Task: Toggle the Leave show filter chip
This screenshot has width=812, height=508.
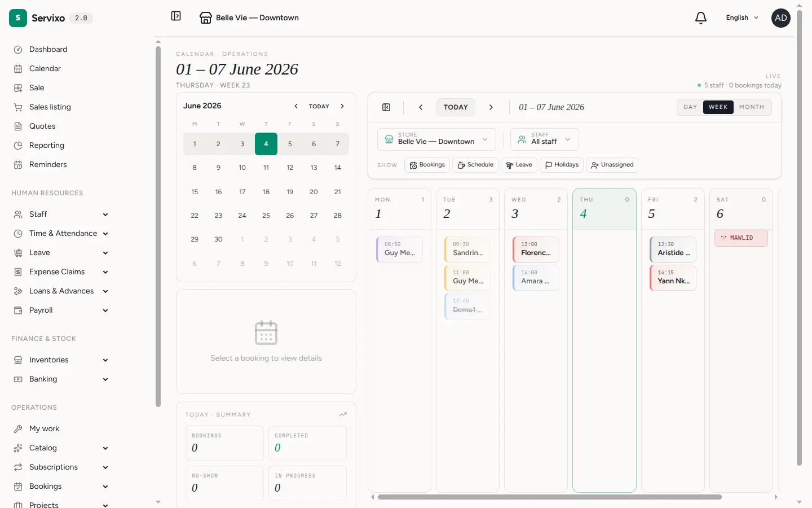Action: [519, 165]
